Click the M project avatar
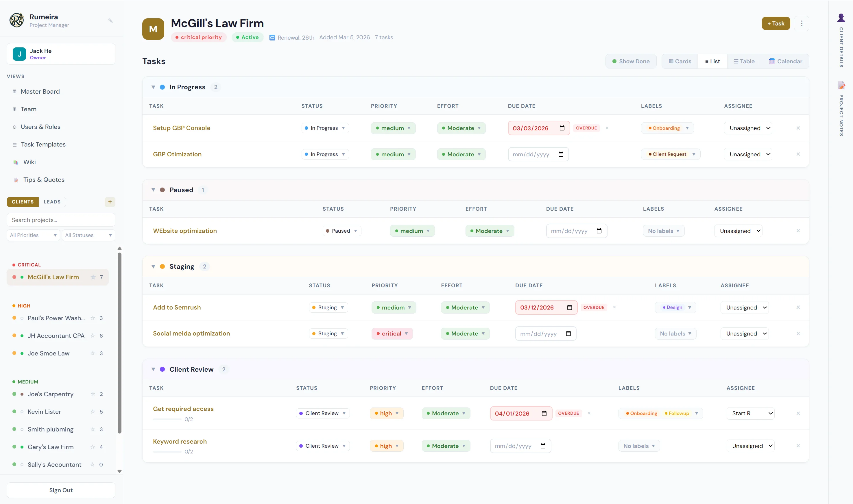This screenshot has width=853, height=504. (153, 29)
